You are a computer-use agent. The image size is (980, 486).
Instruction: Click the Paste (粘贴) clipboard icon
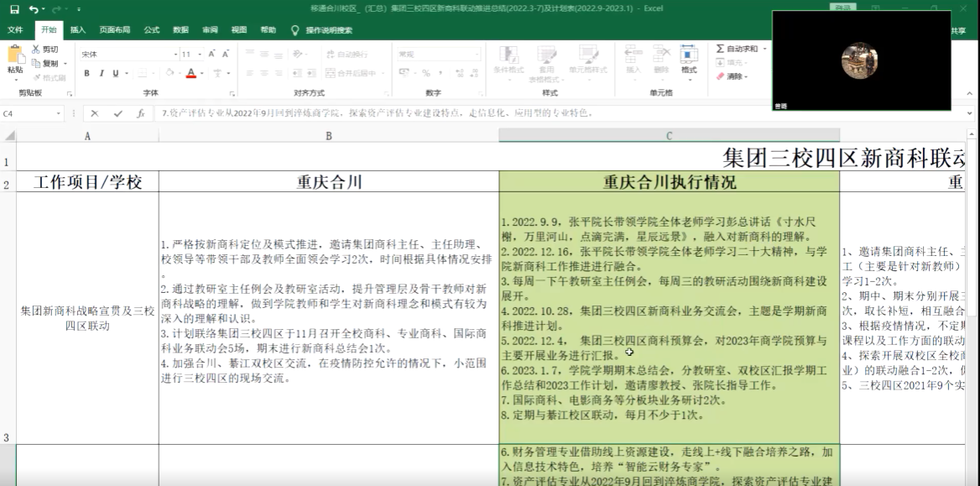(x=16, y=55)
